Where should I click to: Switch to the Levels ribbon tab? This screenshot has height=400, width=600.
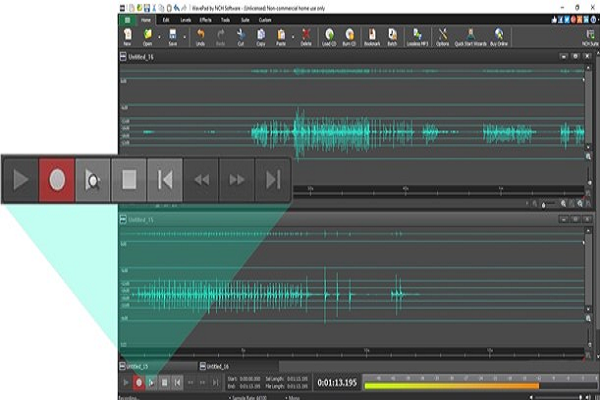[x=183, y=18]
